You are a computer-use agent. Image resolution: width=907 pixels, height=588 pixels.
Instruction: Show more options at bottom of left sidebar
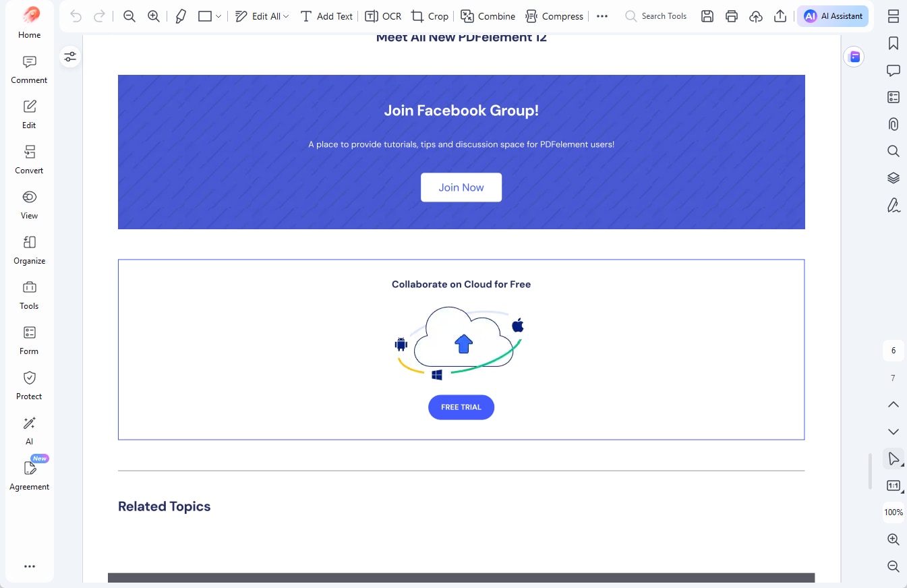point(30,566)
